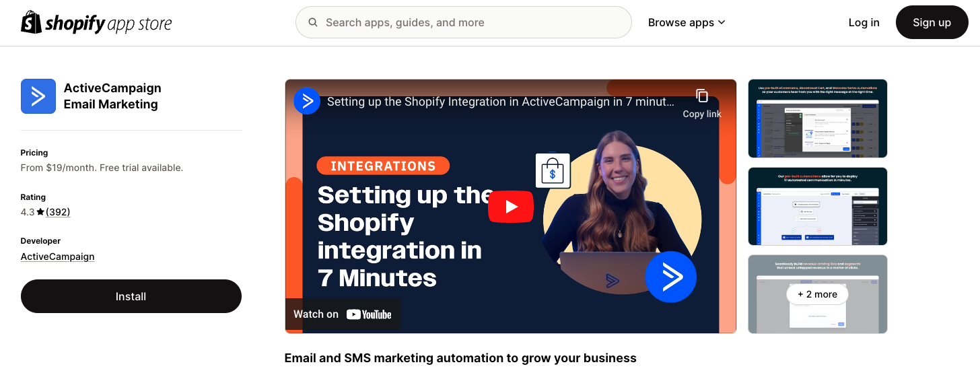Image resolution: width=980 pixels, height=375 pixels.
Task: Click the Sign up button
Action: pyautogui.click(x=932, y=22)
